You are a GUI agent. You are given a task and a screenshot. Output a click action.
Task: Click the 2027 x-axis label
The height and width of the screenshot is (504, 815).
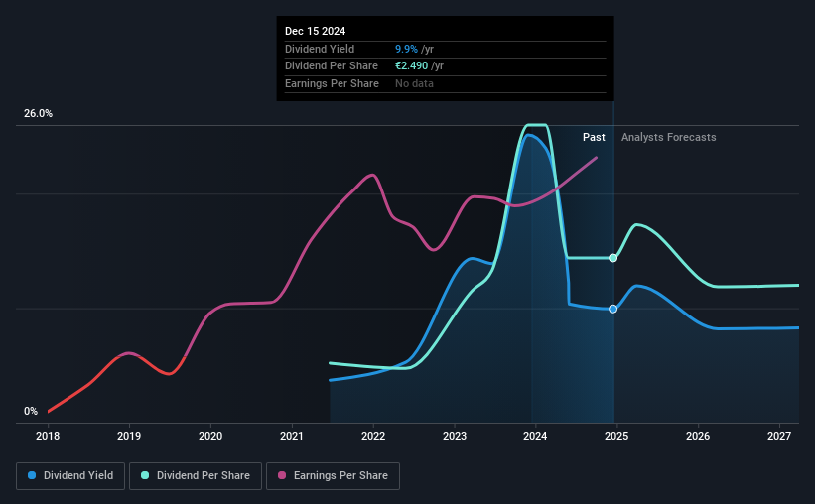coord(779,436)
